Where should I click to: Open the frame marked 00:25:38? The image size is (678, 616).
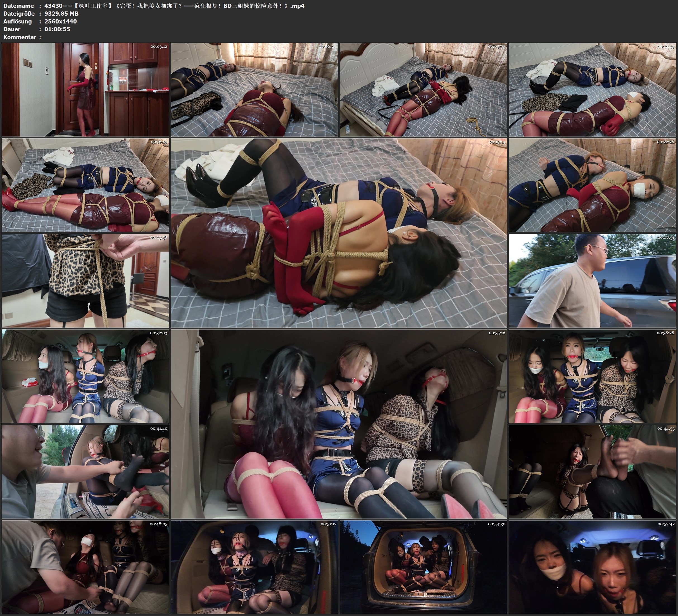(x=85, y=281)
